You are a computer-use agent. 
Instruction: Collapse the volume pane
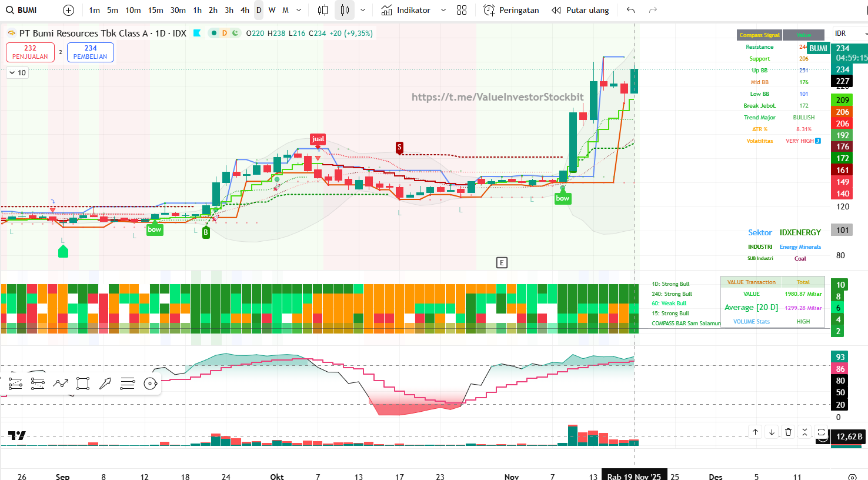[x=804, y=432]
